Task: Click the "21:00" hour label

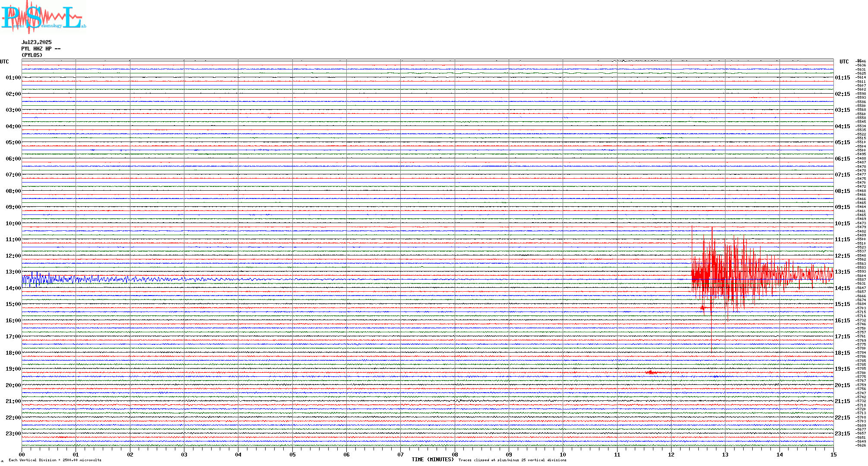Action: pyautogui.click(x=13, y=401)
